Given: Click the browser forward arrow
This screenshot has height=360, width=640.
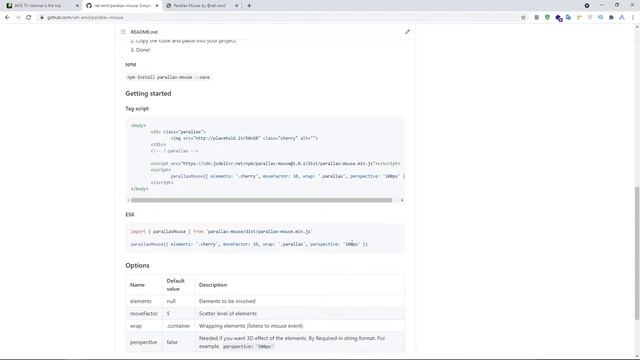Looking at the screenshot, I should point(18,18).
